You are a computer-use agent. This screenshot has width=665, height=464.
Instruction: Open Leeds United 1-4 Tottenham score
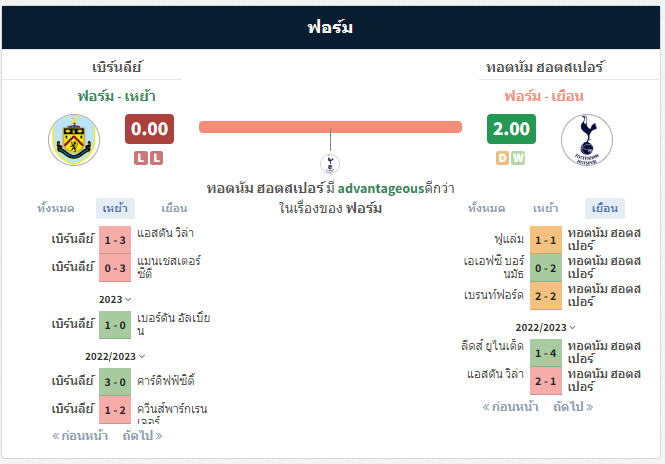click(546, 353)
